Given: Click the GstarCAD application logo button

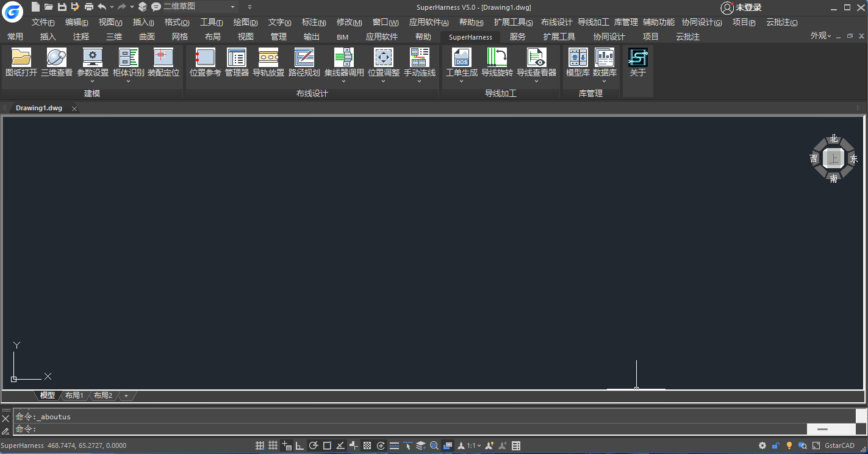Looking at the screenshot, I should [12, 11].
